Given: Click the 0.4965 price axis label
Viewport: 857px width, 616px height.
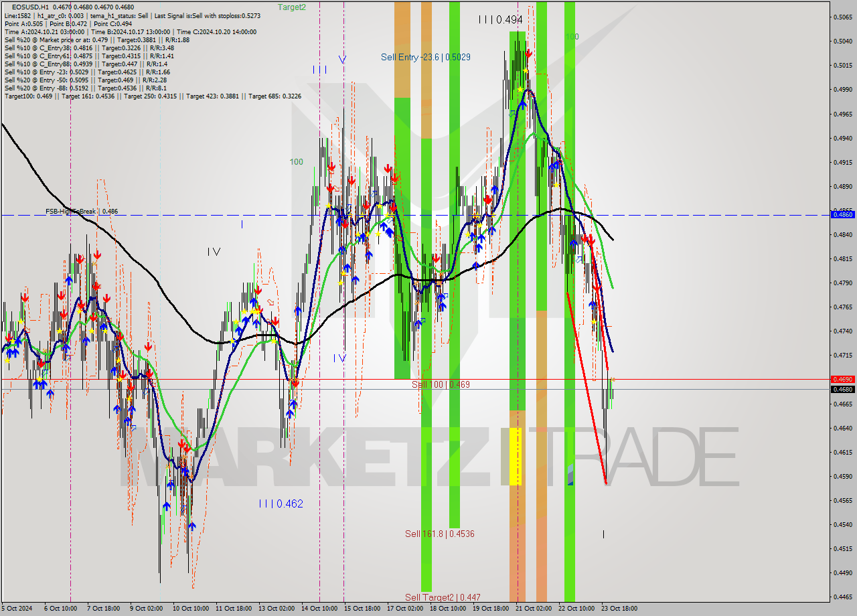Looking at the screenshot, I should coord(842,114).
